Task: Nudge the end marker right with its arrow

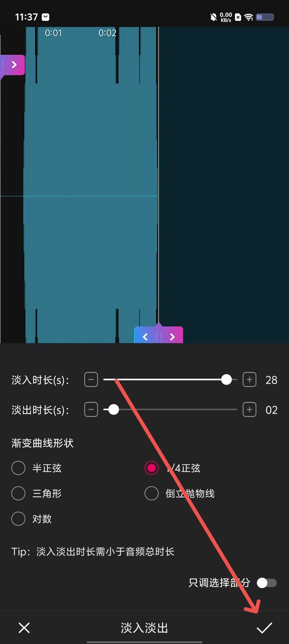Action: [172, 337]
